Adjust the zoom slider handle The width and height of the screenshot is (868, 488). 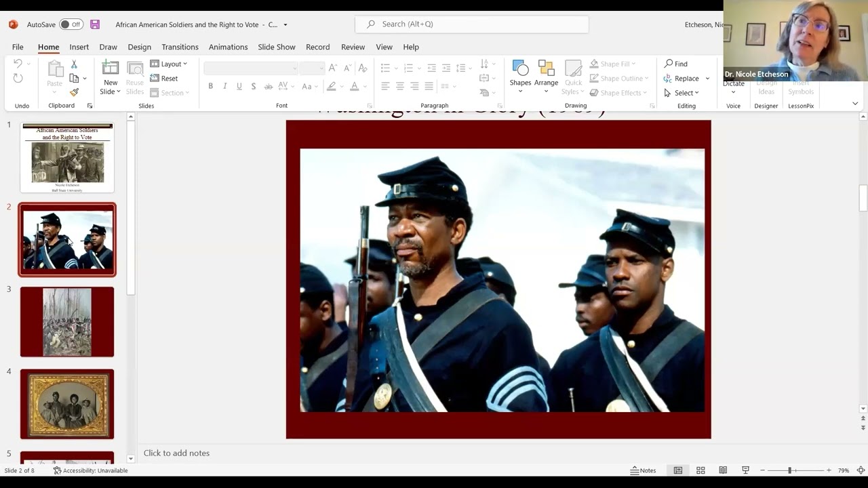pyautogui.click(x=789, y=470)
